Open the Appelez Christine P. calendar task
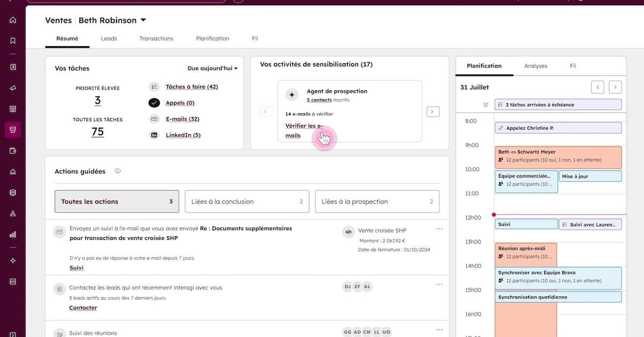The width and height of the screenshot is (644, 337). (x=558, y=128)
